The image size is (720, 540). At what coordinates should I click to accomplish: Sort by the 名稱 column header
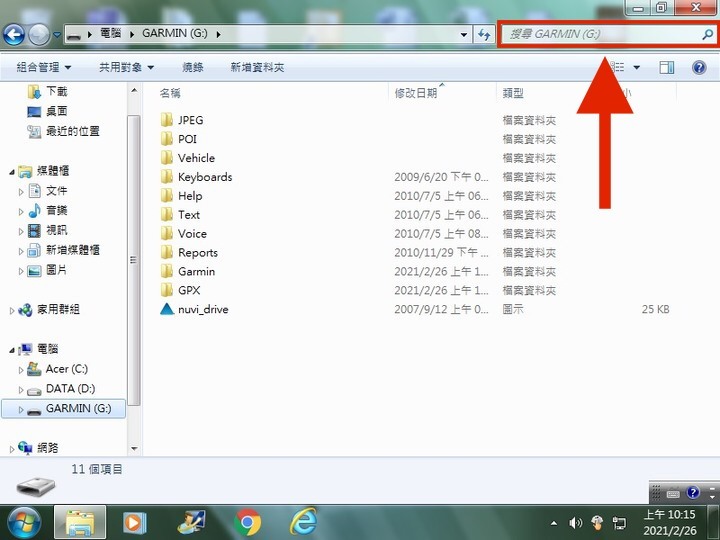point(170,93)
